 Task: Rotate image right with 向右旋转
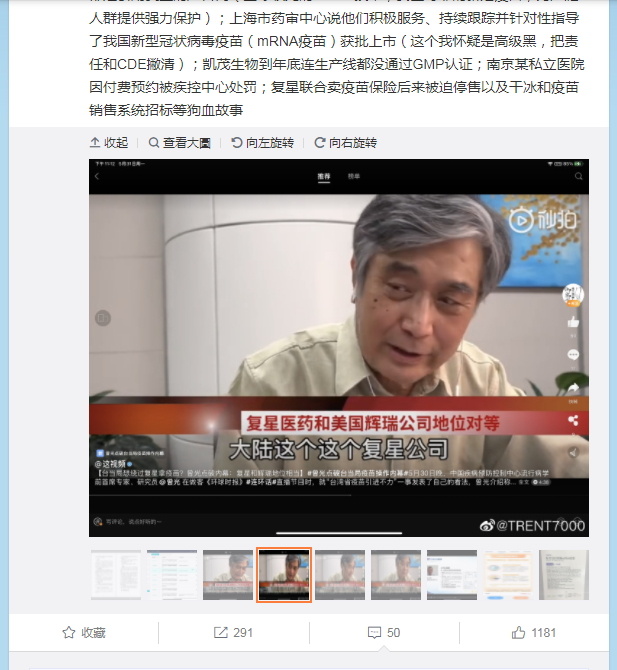coord(345,143)
